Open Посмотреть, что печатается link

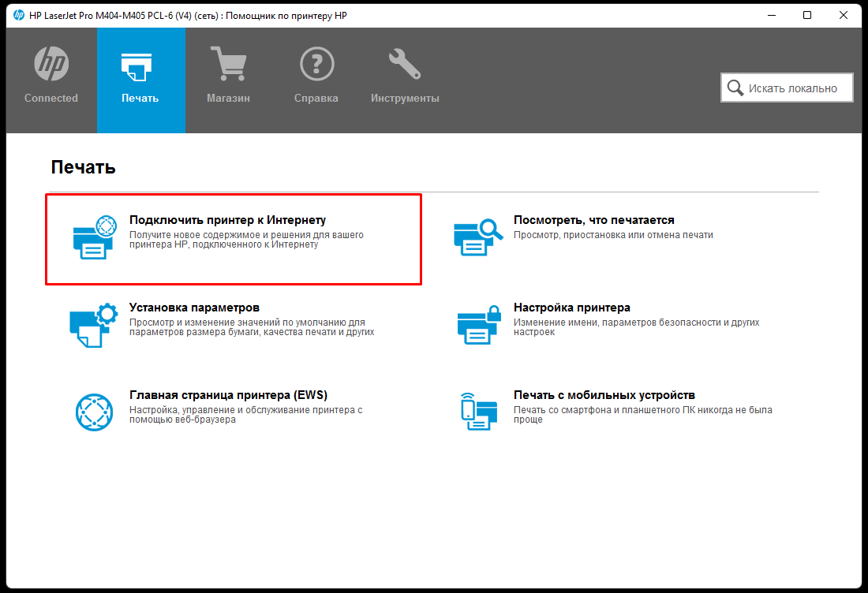pos(594,219)
